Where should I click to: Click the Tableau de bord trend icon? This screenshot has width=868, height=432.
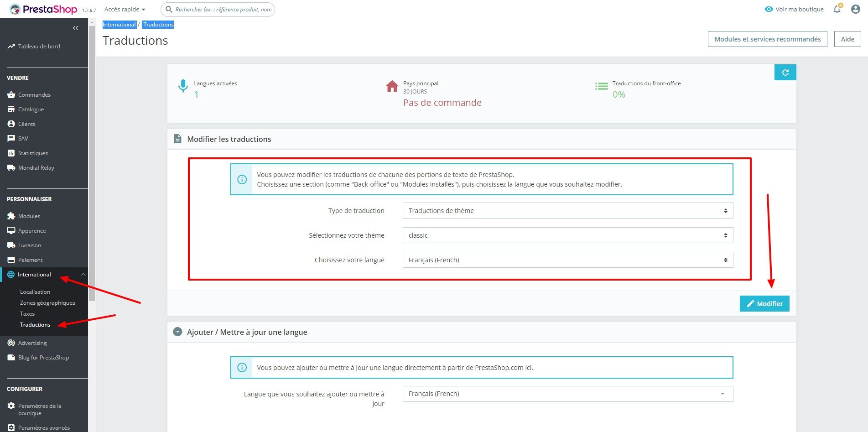click(x=11, y=47)
